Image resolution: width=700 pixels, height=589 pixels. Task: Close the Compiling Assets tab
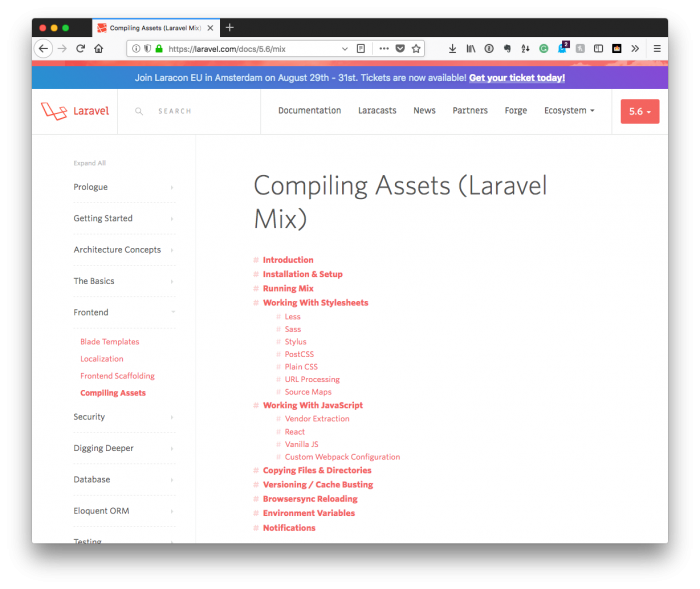tap(210, 28)
